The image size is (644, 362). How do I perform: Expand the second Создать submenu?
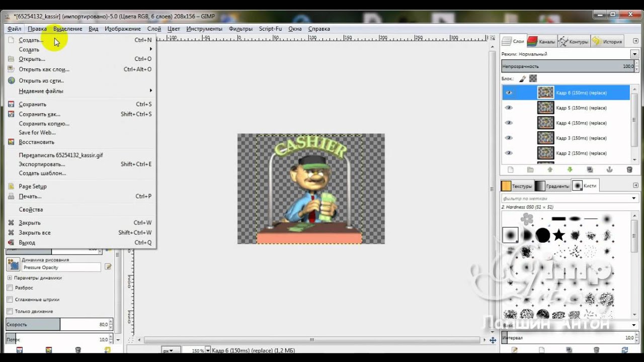coord(80,49)
